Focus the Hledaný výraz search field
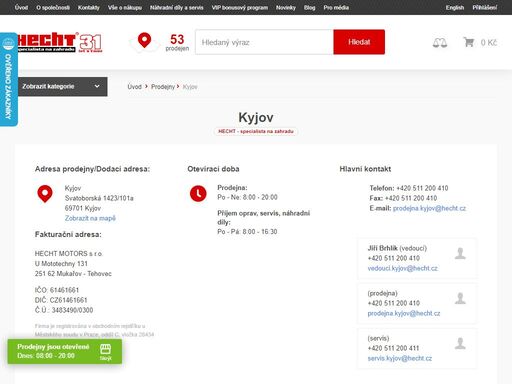Image resolution: width=512 pixels, height=384 pixels. click(x=264, y=42)
